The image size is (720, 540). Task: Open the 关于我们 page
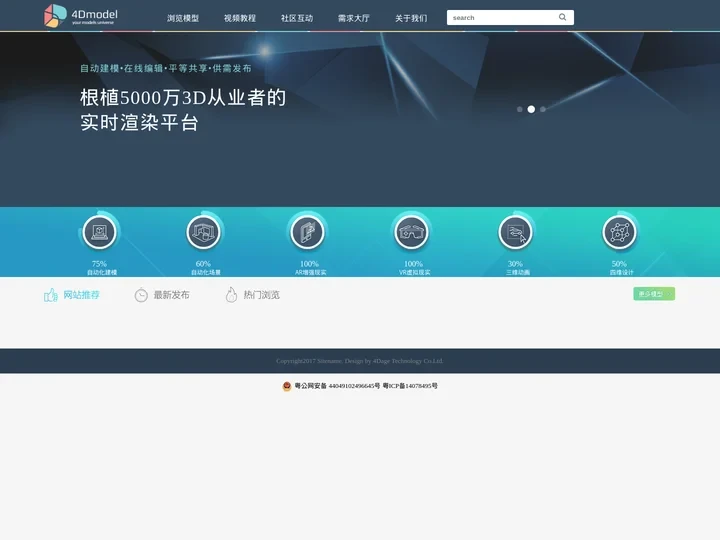point(411,18)
